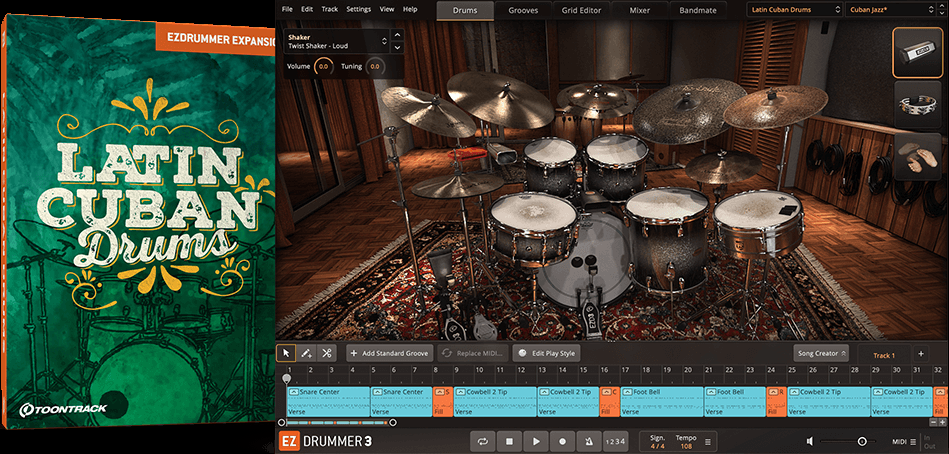Open the View menu
The image size is (949, 454).
387,10
